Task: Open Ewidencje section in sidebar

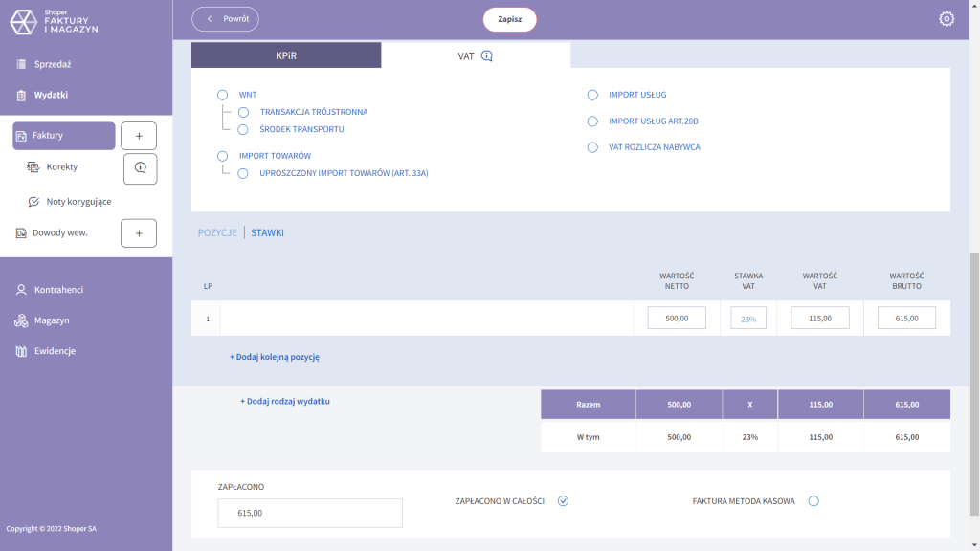Action: click(55, 351)
